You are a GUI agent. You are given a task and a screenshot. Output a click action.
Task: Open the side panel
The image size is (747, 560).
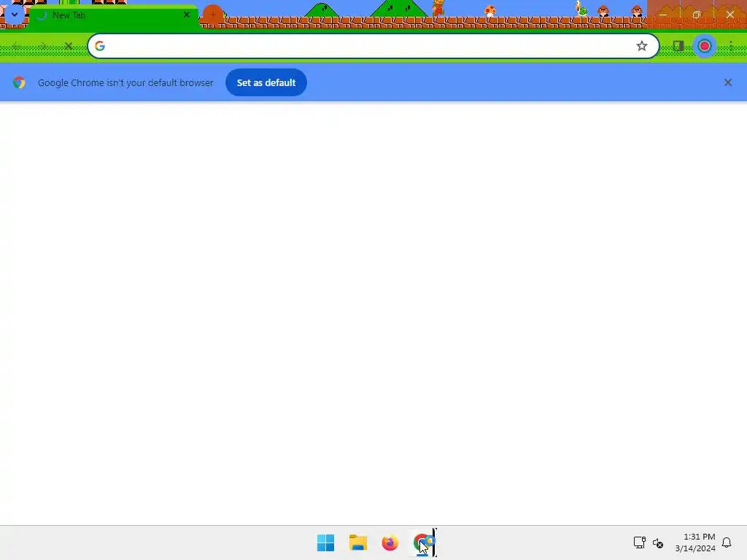[x=678, y=46]
